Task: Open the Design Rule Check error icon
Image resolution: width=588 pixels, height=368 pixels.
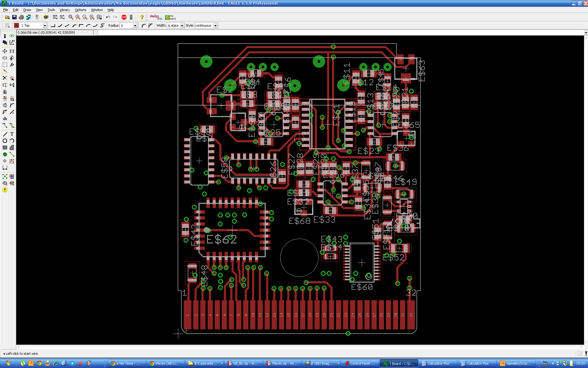Action: [x=5, y=190]
